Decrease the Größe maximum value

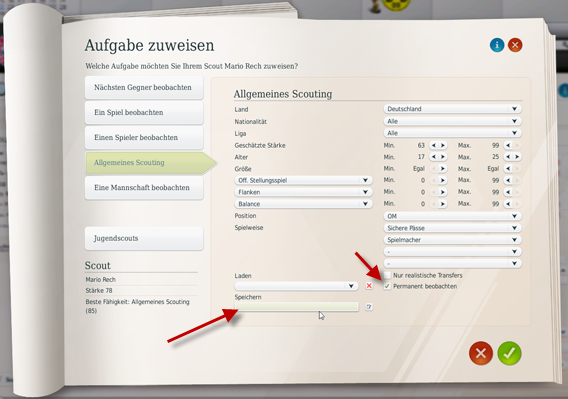coord(508,169)
